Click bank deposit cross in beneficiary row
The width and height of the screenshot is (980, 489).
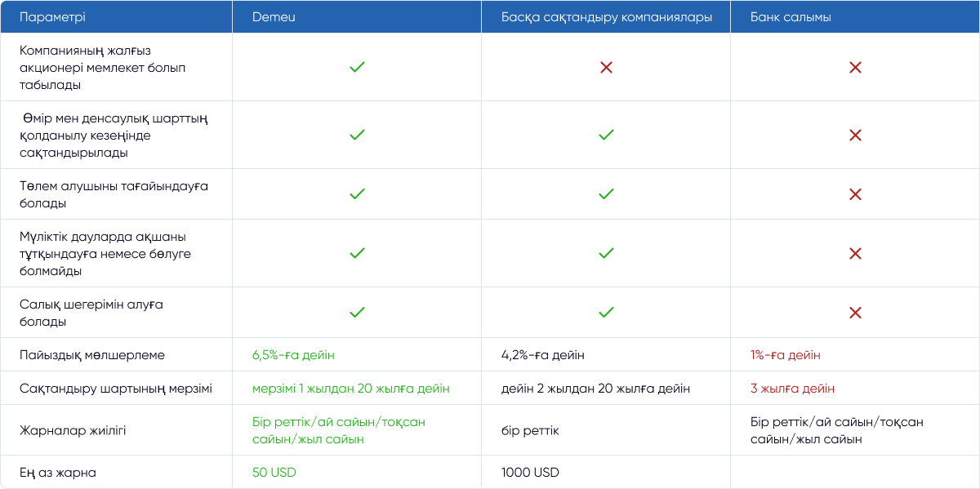pyautogui.click(x=855, y=194)
